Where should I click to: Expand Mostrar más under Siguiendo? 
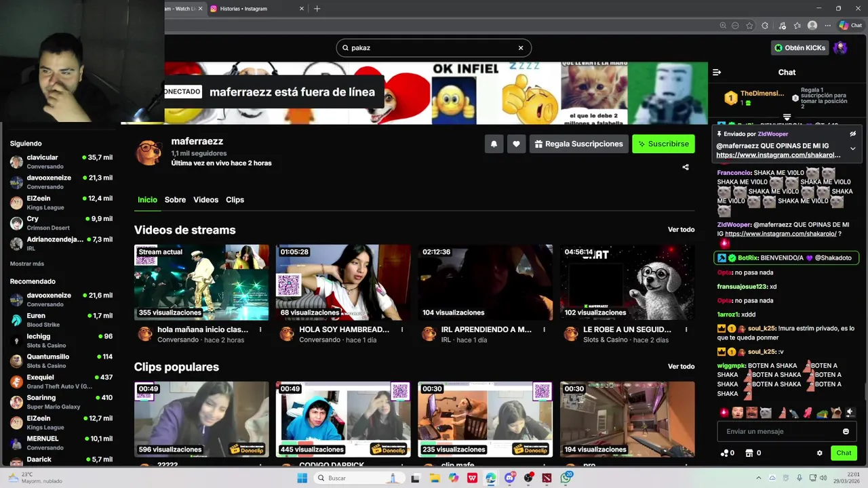(27, 264)
